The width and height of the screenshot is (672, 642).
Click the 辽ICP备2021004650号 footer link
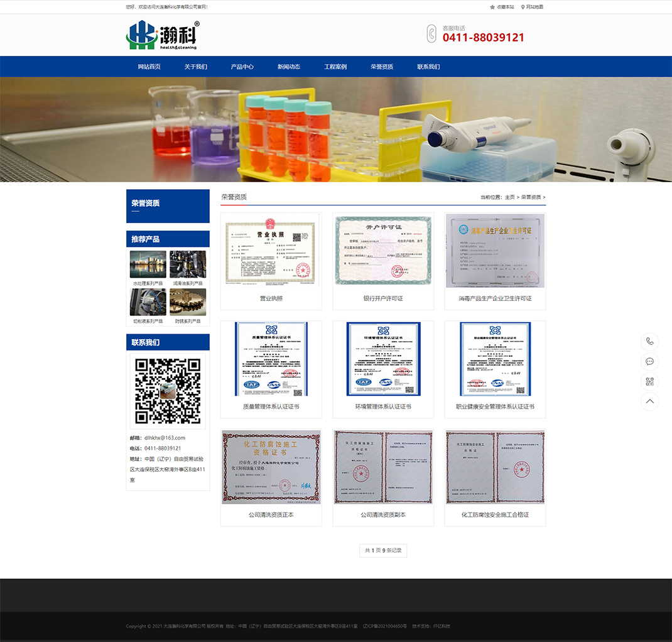click(x=385, y=626)
